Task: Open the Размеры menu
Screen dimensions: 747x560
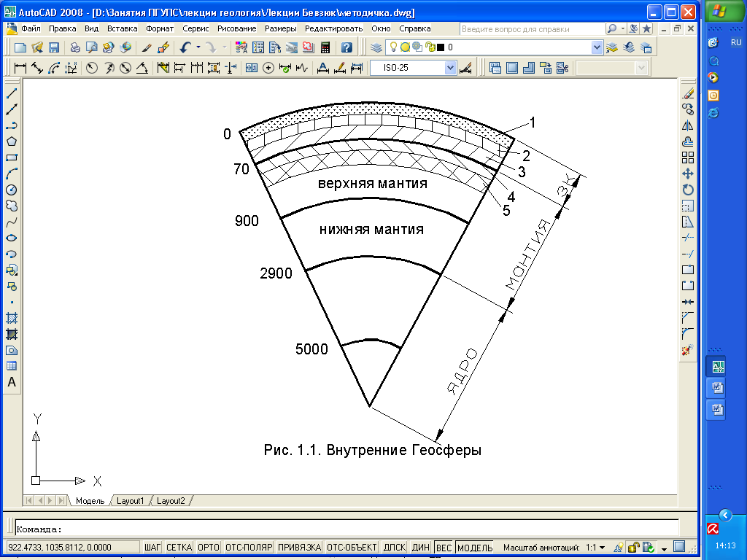Action: click(x=281, y=28)
